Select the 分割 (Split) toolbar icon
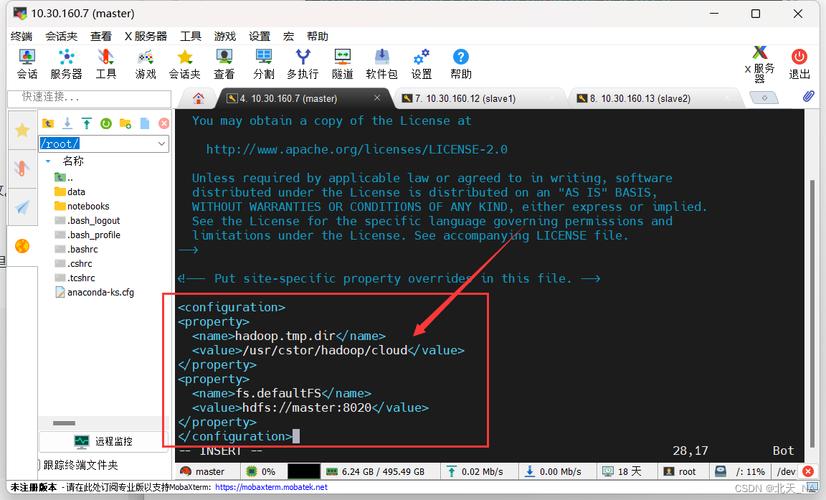Image resolution: width=826 pixels, height=500 pixels. coord(263,64)
